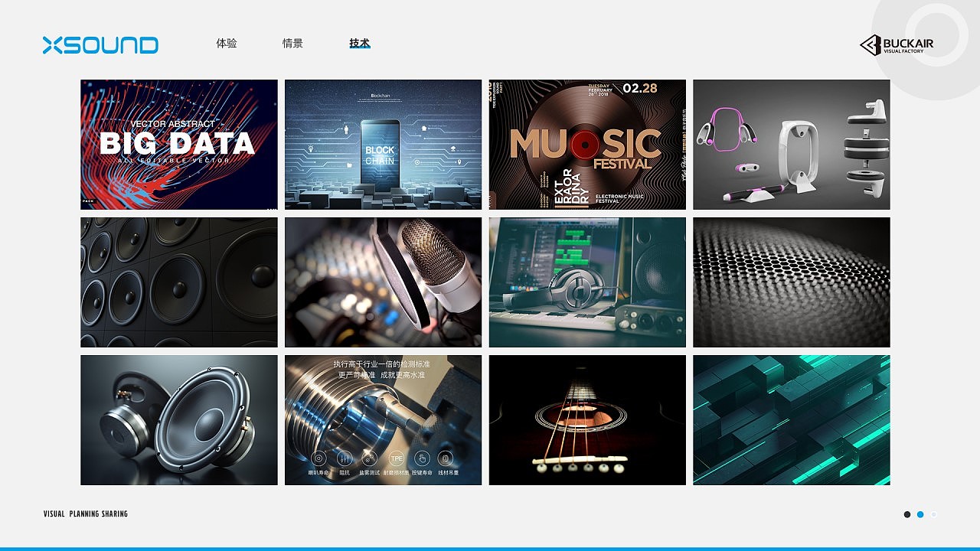The width and height of the screenshot is (980, 551).
Task: Go to the first page dot
Action: [x=907, y=514]
